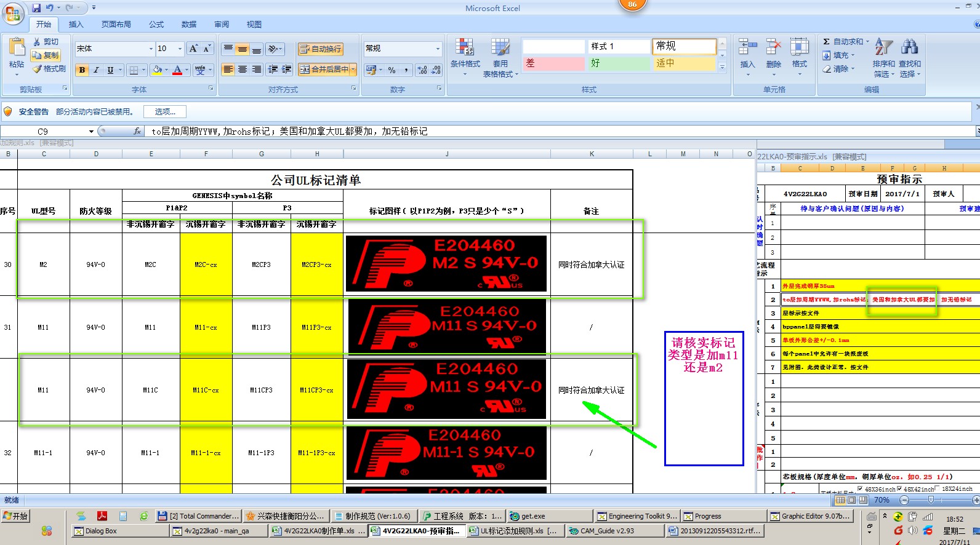Open Sort and Filter (排序和筛选)
The width and height of the screenshot is (980, 545).
click(x=884, y=58)
